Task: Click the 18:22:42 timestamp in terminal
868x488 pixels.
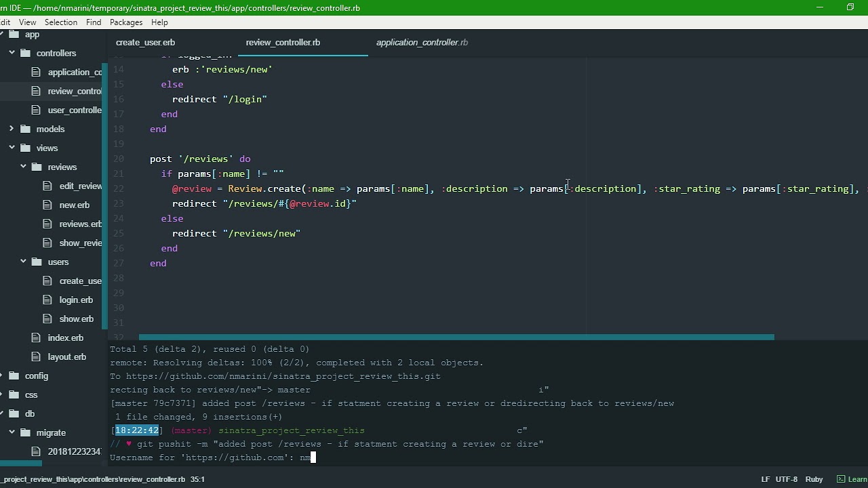Action: (137, 430)
